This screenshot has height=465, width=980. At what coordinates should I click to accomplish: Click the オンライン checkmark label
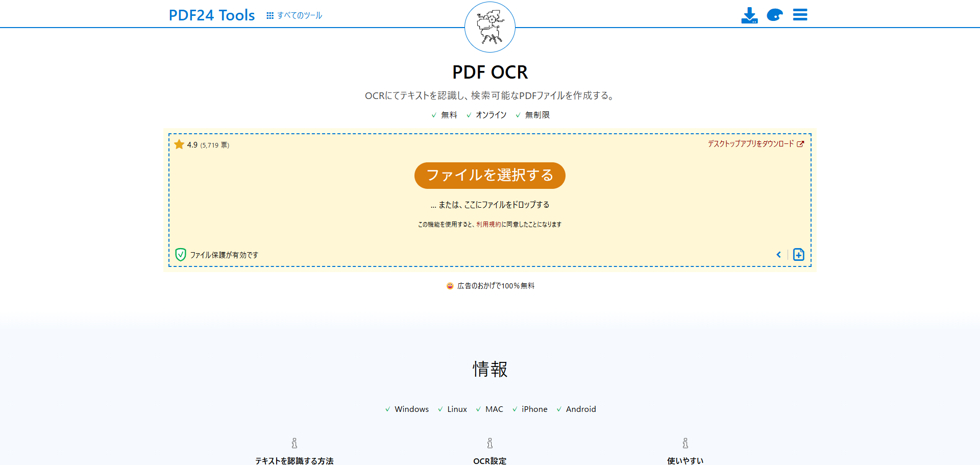(x=491, y=115)
